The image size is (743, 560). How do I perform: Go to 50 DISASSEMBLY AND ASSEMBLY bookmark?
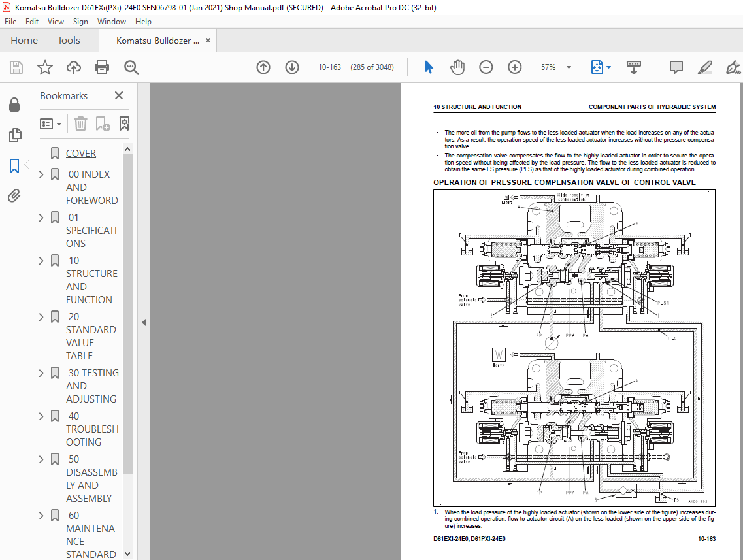tap(91, 479)
